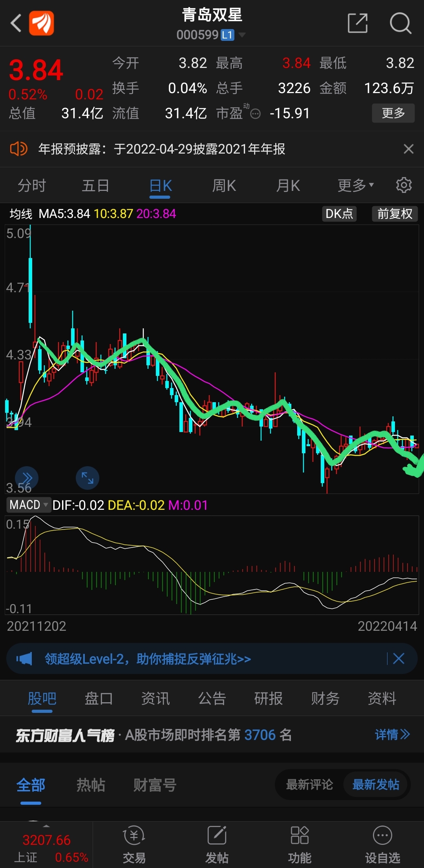Viewport: 424px width, 868px height.
Task: Expand stock code 000599 dropdown arrow
Action: coord(242,35)
